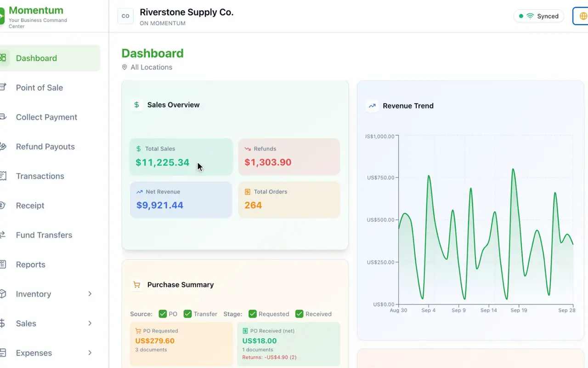
Task: Click the location pin icon
Action: pos(124,67)
